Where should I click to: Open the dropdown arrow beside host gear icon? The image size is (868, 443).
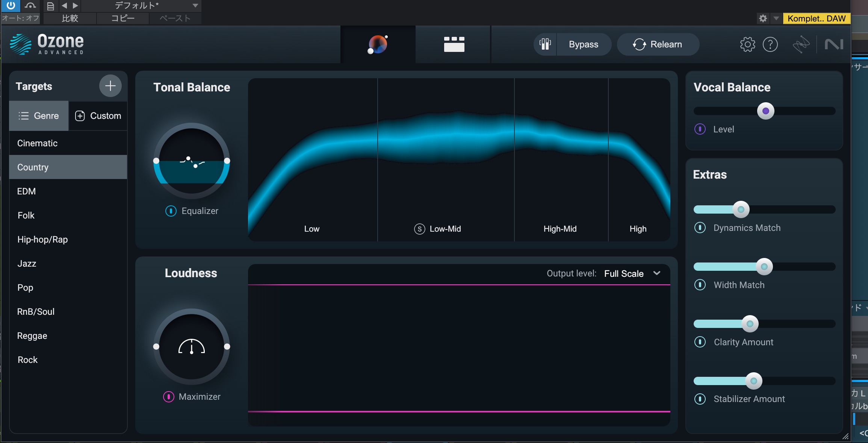776,18
